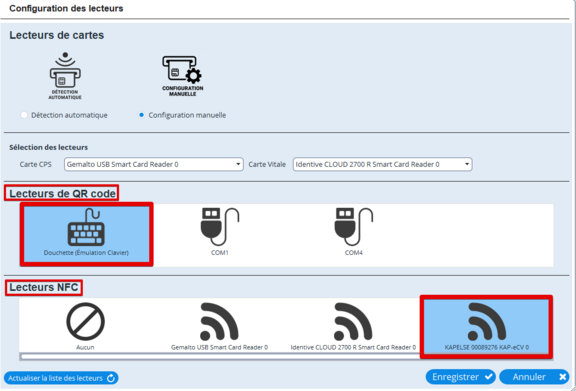Select the Aucun no-reader NFC icon
This screenshot has height=391, width=576.
tap(85, 322)
